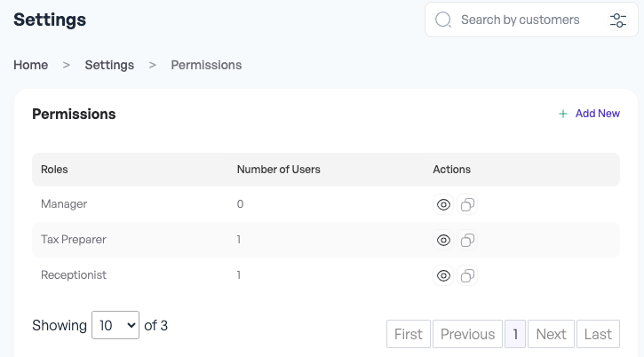Click the eye icon for Manager role
The width and height of the screenshot is (644, 357).
(443, 204)
